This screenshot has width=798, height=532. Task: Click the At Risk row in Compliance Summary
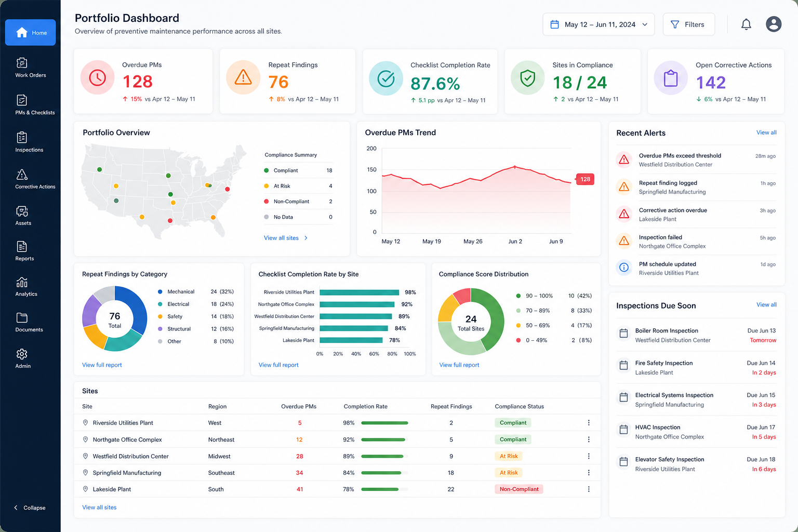click(x=298, y=186)
